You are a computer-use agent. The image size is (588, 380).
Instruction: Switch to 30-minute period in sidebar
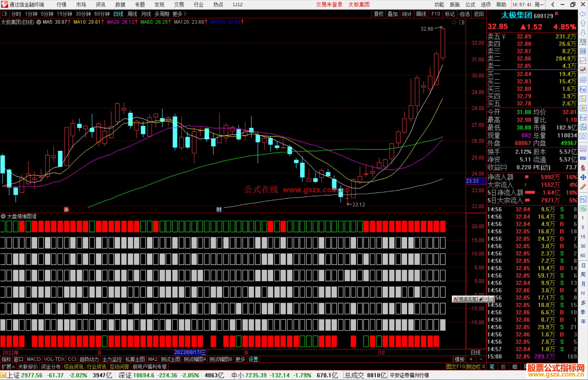[x=583, y=246]
